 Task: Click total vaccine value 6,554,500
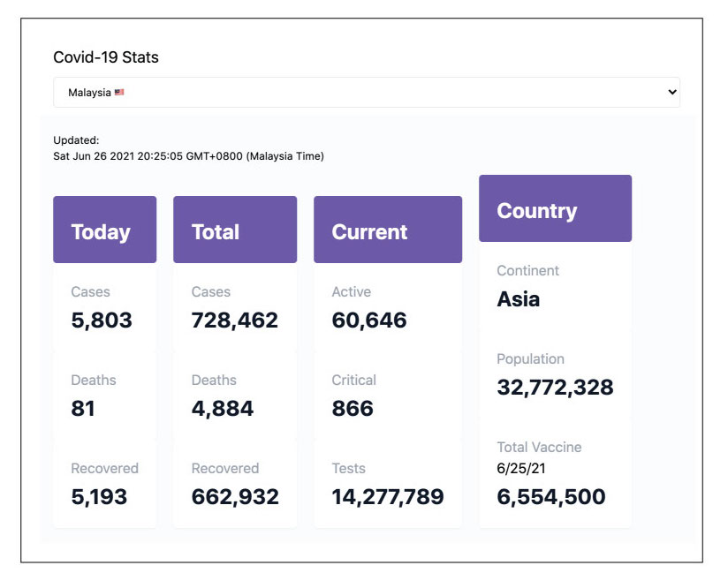click(x=551, y=496)
